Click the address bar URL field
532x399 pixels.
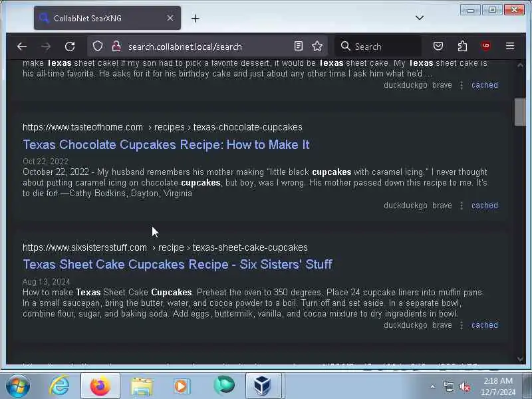207,47
